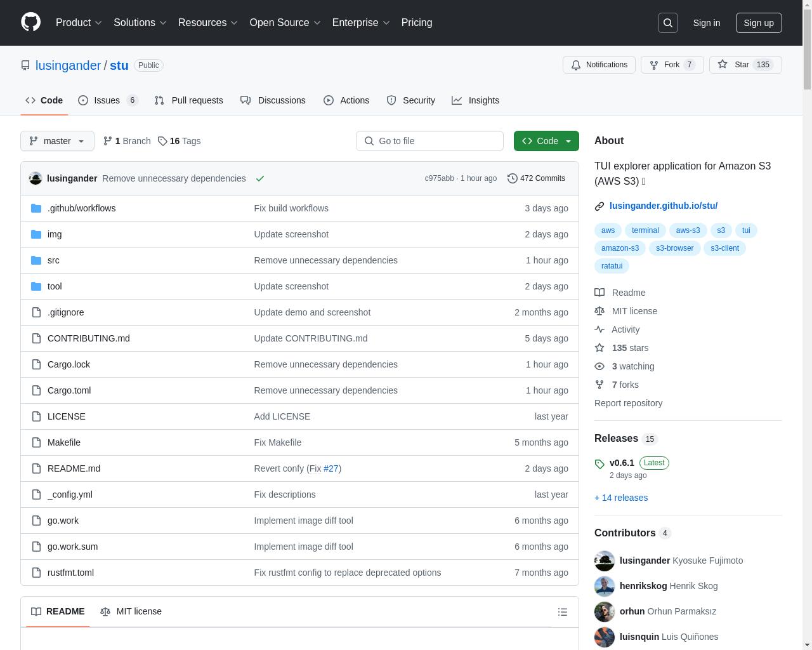This screenshot has width=812, height=650.
Task: Click orhun contributor avatar
Action: [605, 611]
